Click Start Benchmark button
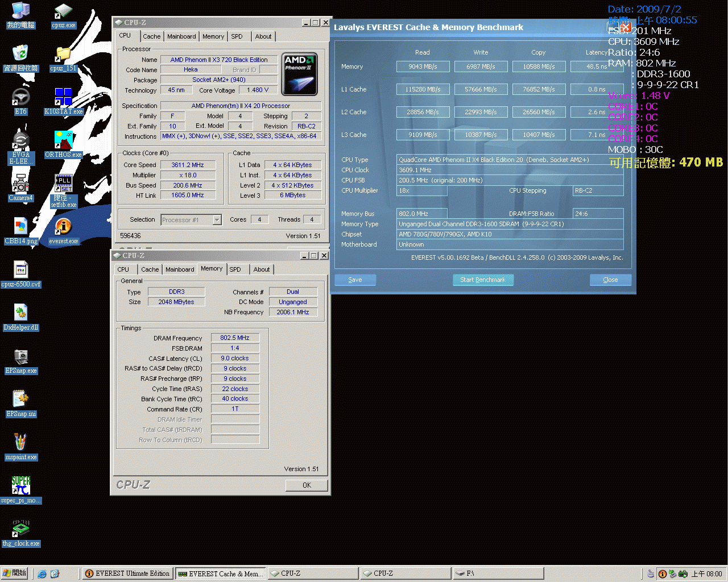Image resolution: width=728 pixels, height=582 pixels. [483, 280]
